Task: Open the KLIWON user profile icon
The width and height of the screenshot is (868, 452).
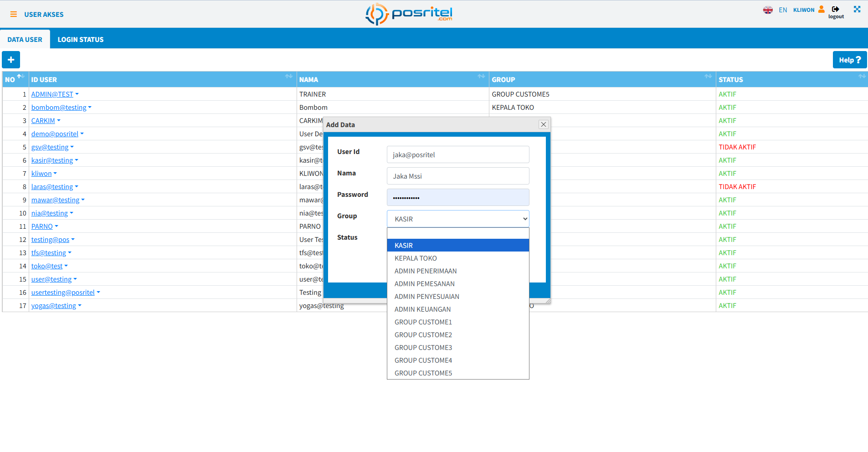Action: click(x=822, y=9)
